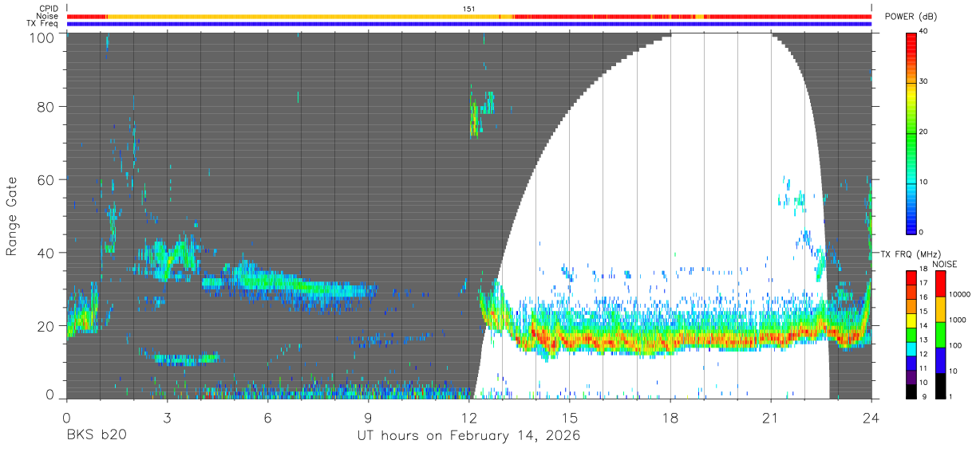Click the green swatch in the NOISE legend
Image resolution: width=980 pixels, height=452 pixels.
pos(941,335)
